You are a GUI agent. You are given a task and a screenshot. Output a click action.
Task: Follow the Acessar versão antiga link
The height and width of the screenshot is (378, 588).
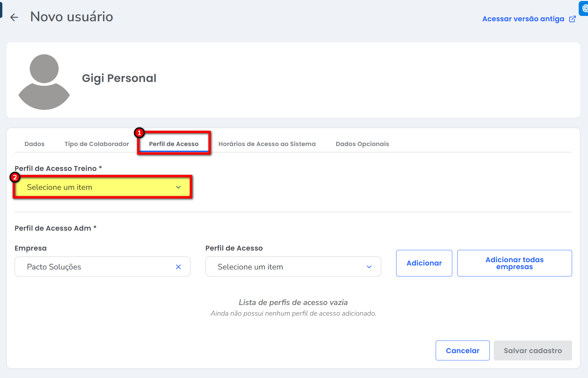523,19
